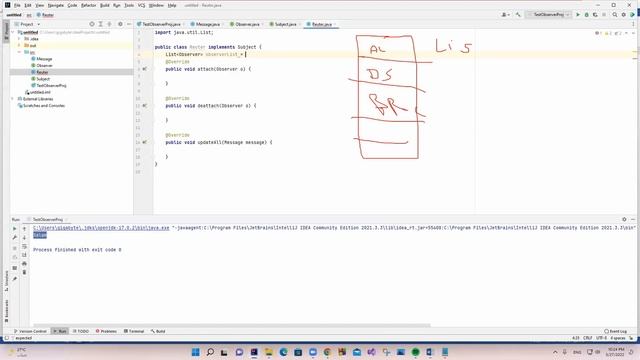
Task: Select TestObserverProj class in project tree
Action: 49,86
